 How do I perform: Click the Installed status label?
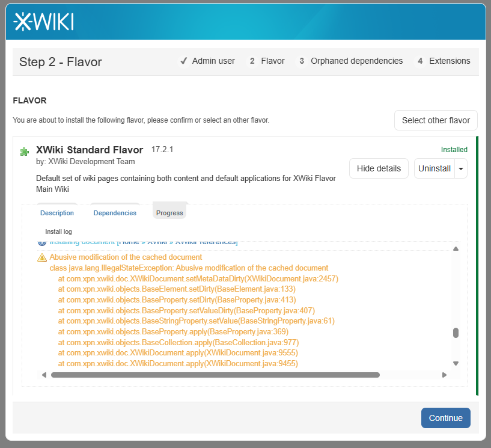pyautogui.click(x=454, y=150)
